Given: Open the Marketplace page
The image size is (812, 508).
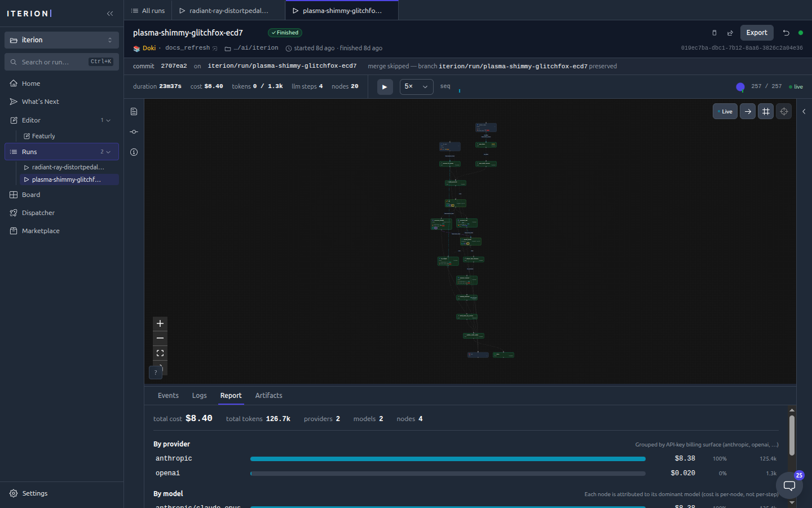Looking at the screenshot, I should tap(61, 231).
